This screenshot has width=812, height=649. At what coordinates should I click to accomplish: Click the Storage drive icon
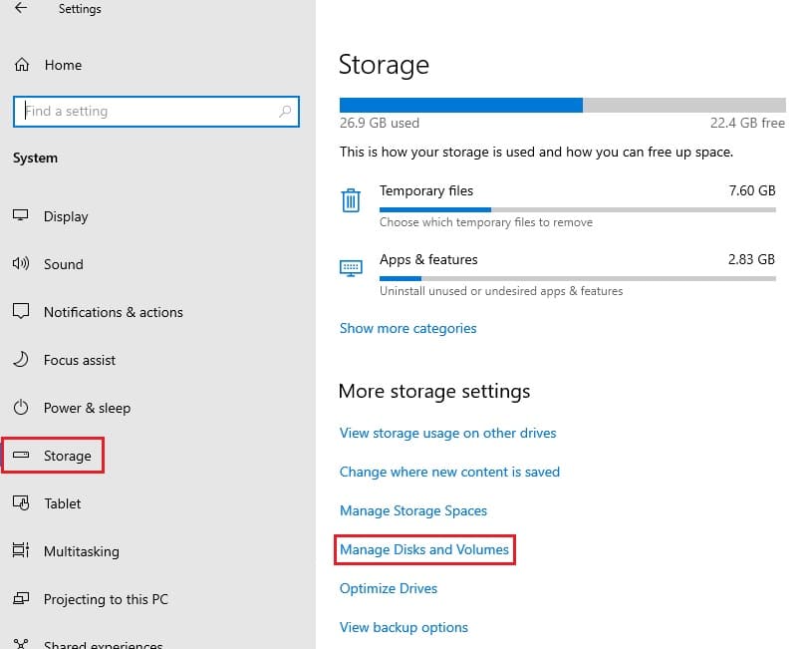[x=21, y=456]
